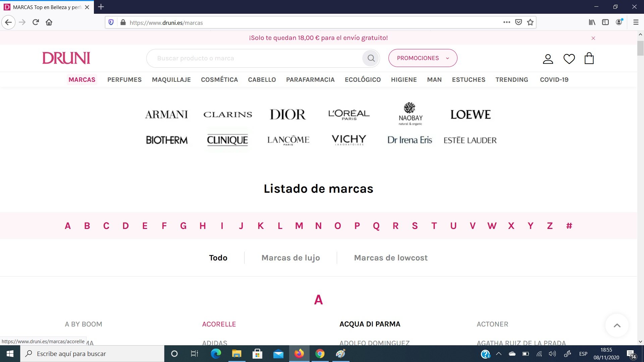Image resolution: width=644 pixels, height=362 pixels.
Task: Expand the PROMOCIONES dropdown
Action: [423, 58]
